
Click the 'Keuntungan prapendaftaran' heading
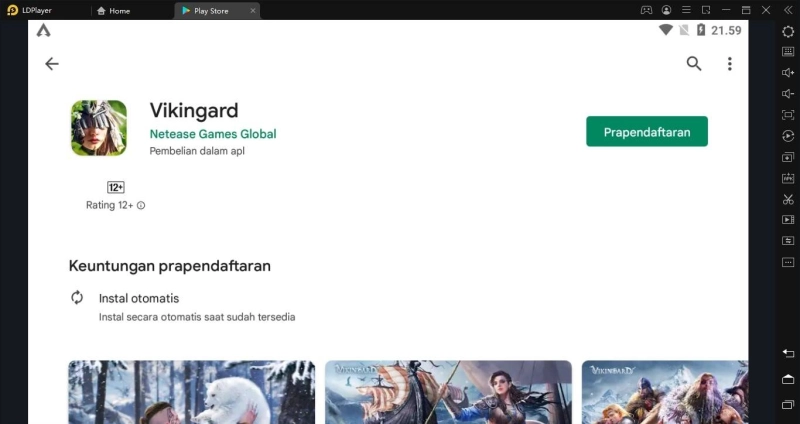click(x=169, y=266)
